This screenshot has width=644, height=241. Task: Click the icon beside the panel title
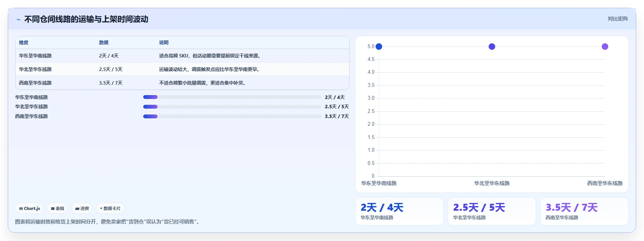click(18, 19)
